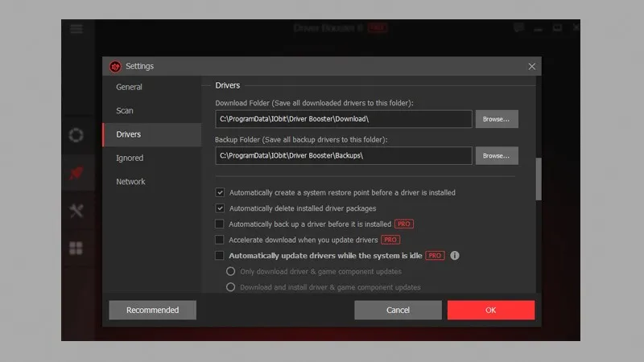Select Download and install driver updates option
This screenshot has height=362, width=644.
pyautogui.click(x=230, y=287)
